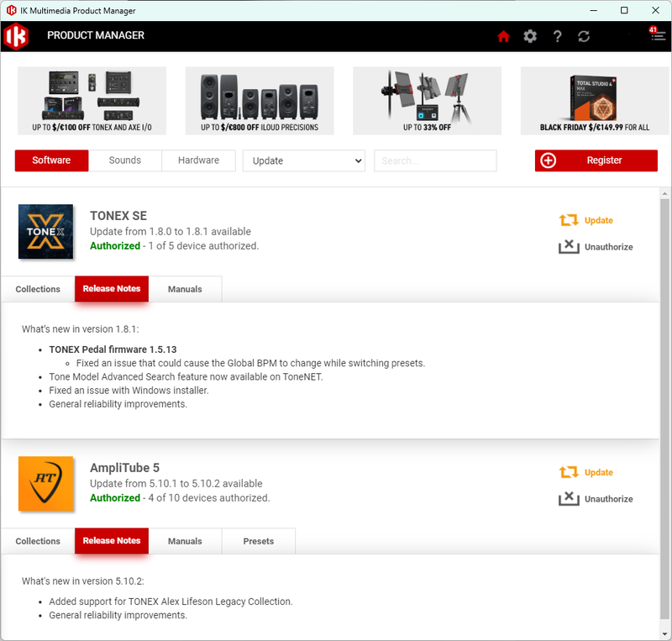672x641 pixels.
Task: Focus the Search input field
Action: click(435, 160)
